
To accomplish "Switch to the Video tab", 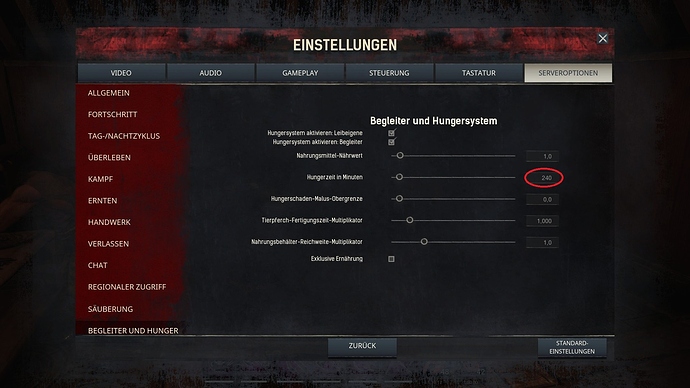I will pos(121,73).
